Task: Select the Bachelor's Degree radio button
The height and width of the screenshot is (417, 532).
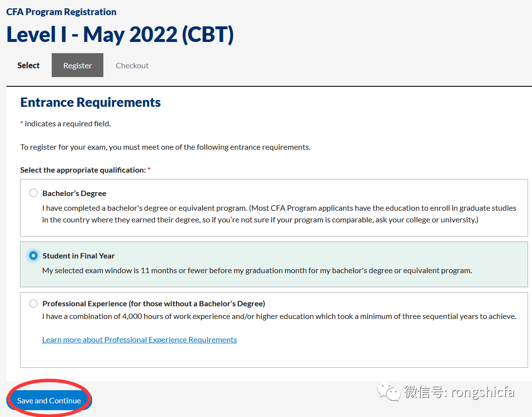Action: pos(33,193)
